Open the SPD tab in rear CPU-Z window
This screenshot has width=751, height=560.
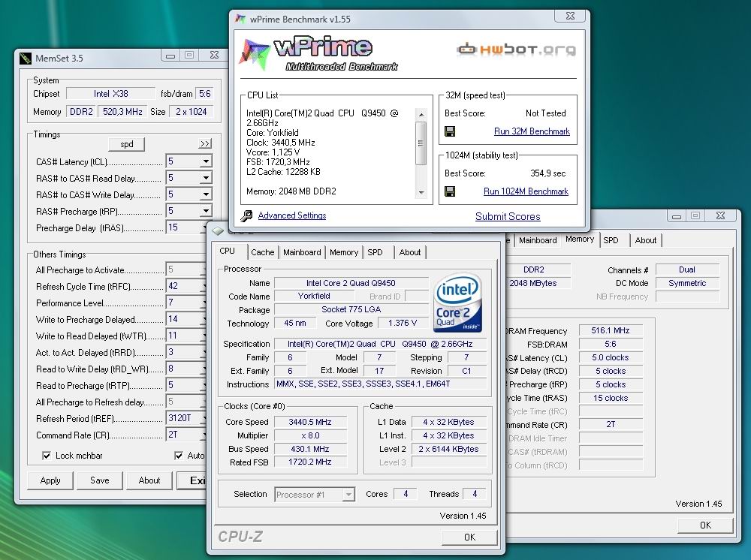click(611, 240)
